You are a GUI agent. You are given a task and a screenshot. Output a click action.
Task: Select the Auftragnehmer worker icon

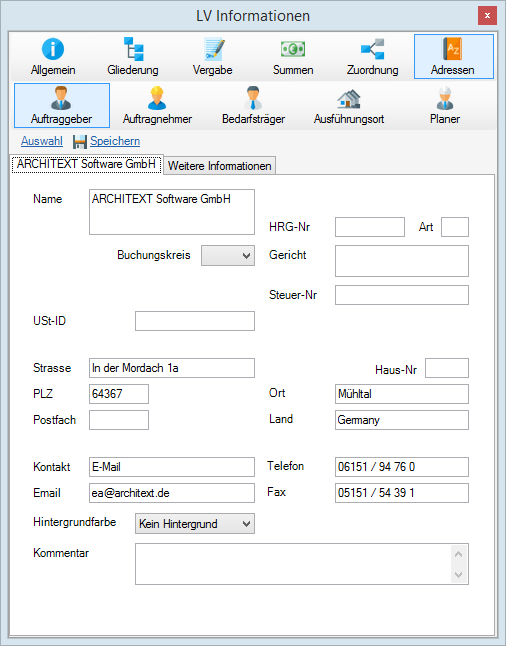point(157,98)
